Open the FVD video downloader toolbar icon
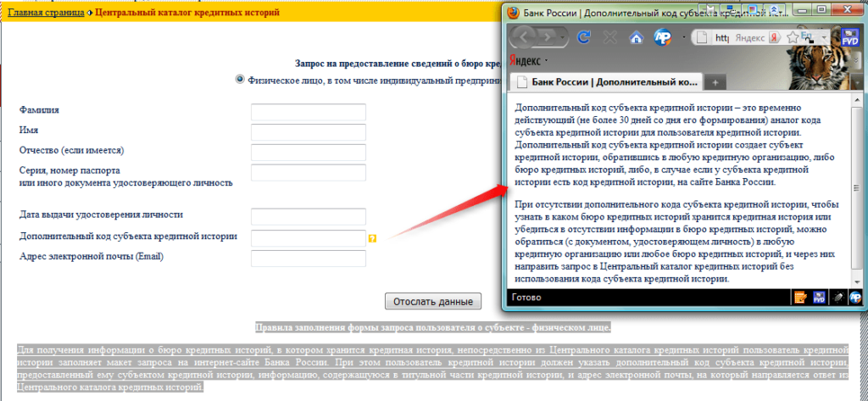Image resolution: width=868 pixels, height=401 pixels. click(x=849, y=37)
